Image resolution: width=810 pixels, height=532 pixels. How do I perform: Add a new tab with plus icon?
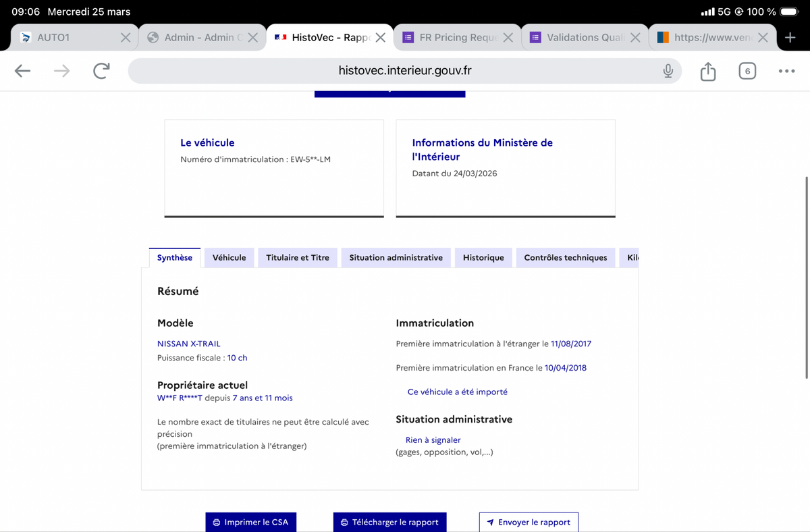click(x=790, y=37)
